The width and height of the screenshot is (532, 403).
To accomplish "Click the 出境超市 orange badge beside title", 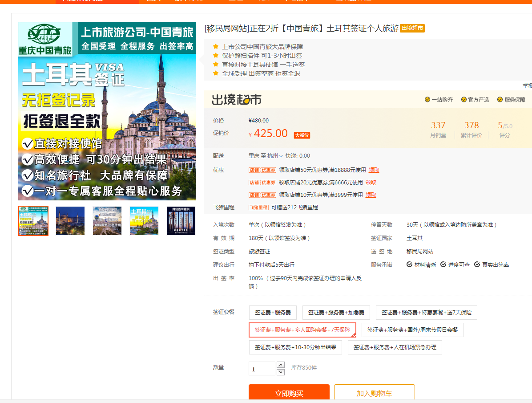I will tap(412, 28).
